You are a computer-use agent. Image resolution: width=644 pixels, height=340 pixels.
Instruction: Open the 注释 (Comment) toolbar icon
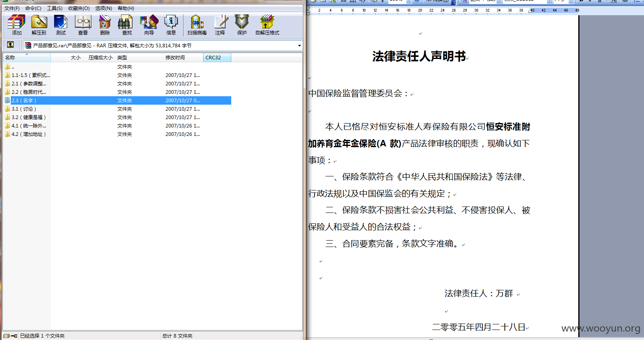tap(220, 24)
